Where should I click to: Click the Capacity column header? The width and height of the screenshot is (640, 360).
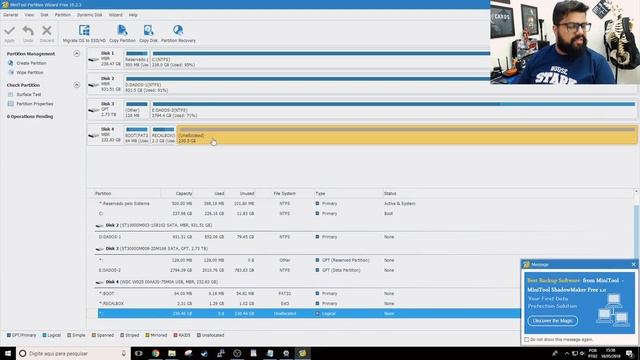[x=184, y=193]
